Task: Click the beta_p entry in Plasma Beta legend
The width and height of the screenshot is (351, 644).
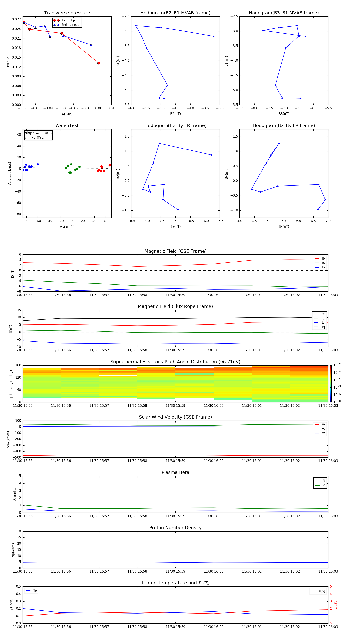Action: click(320, 480)
